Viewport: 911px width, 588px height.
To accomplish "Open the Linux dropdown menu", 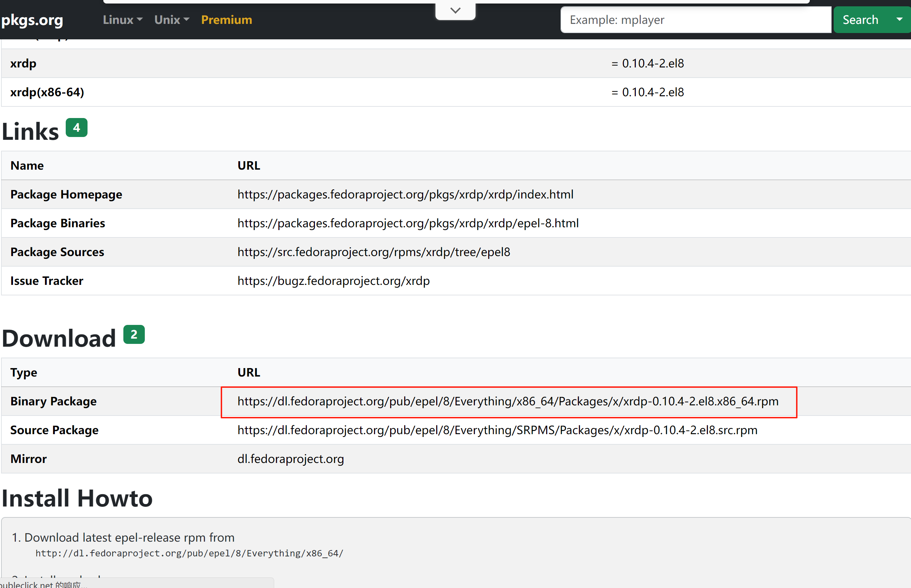I will pyautogui.click(x=122, y=20).
